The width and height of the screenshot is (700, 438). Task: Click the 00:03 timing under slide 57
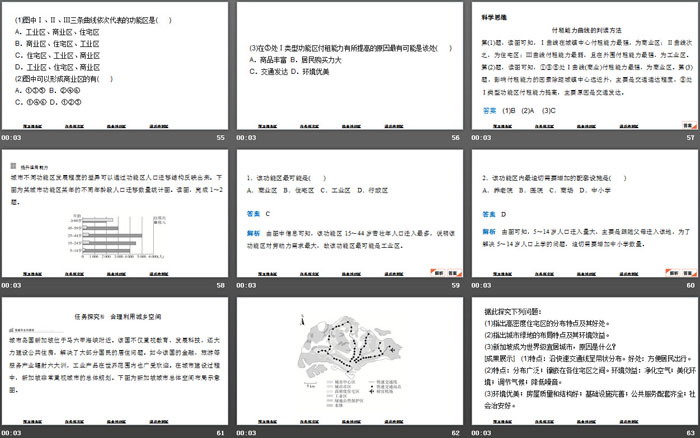point(481,138)
